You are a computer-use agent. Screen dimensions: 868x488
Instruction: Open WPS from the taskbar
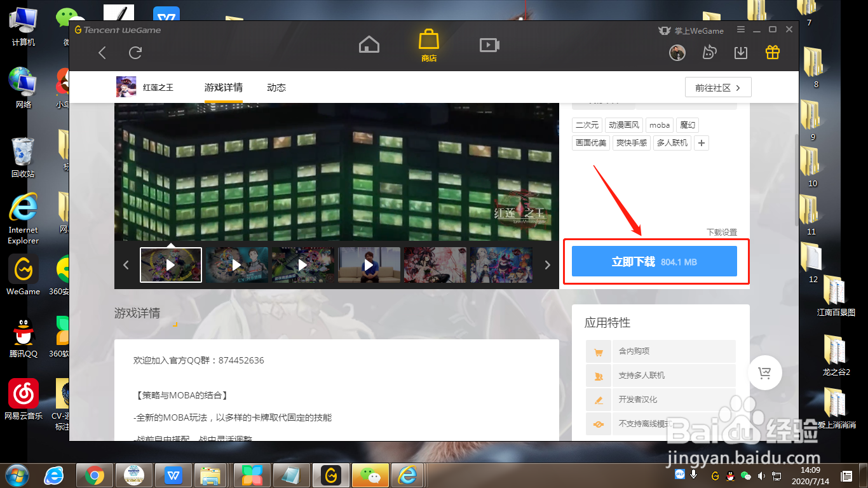pyautogui.click(x=173, y=475)
